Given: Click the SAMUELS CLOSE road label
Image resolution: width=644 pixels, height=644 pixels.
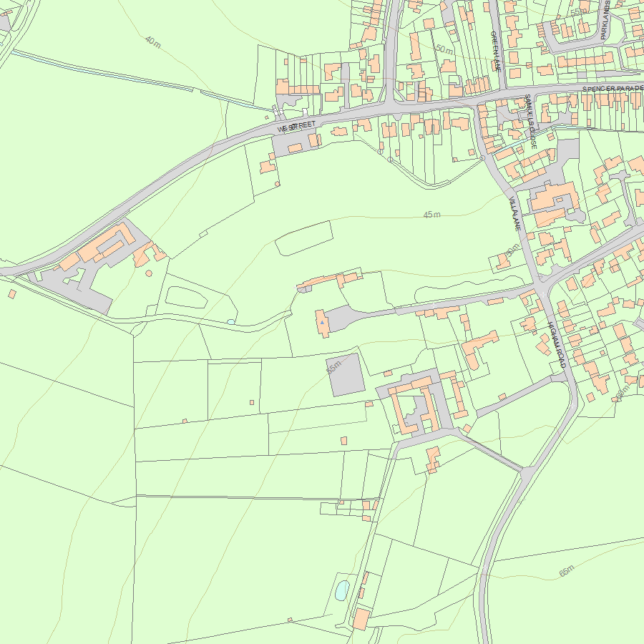Looking at the screenshot, I should point(531,121).
